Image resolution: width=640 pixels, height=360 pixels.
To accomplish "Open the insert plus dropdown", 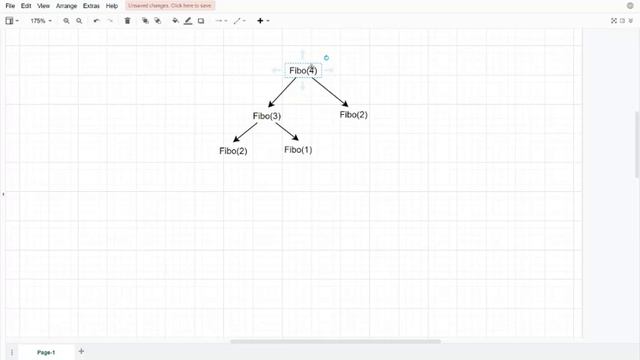I will 263,21.
